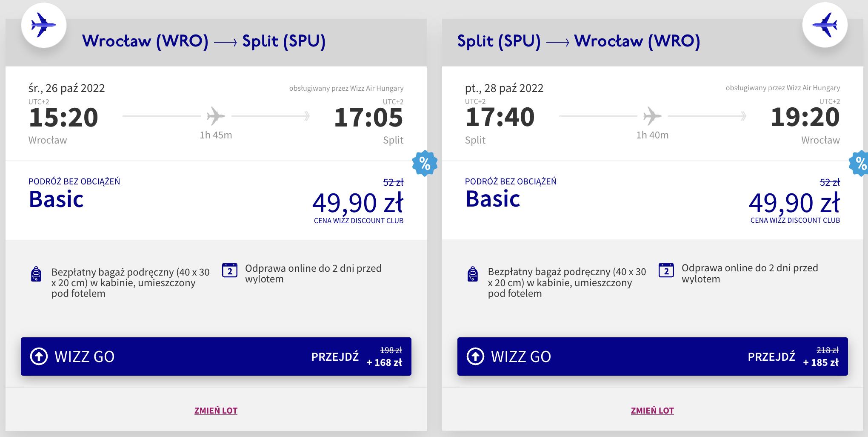Select the Basic fare on outbound flight
Image resolution: width=868 pixels, height=437 pixels.
56,199
